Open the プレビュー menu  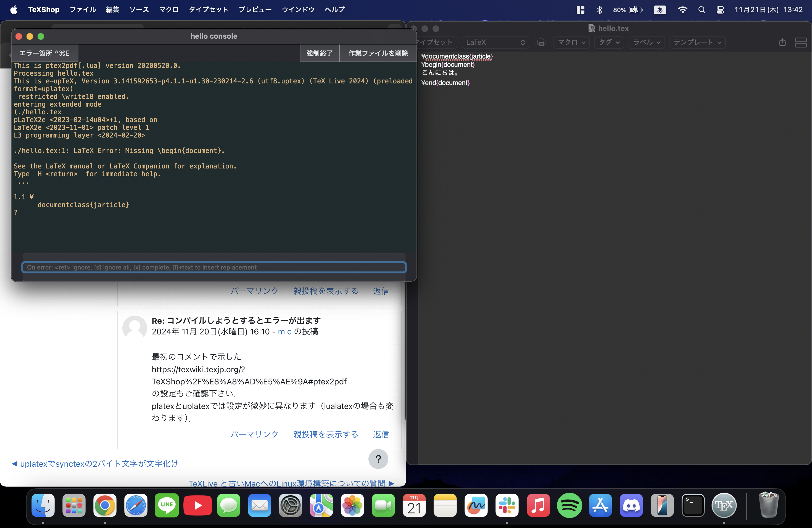point(255,10)
